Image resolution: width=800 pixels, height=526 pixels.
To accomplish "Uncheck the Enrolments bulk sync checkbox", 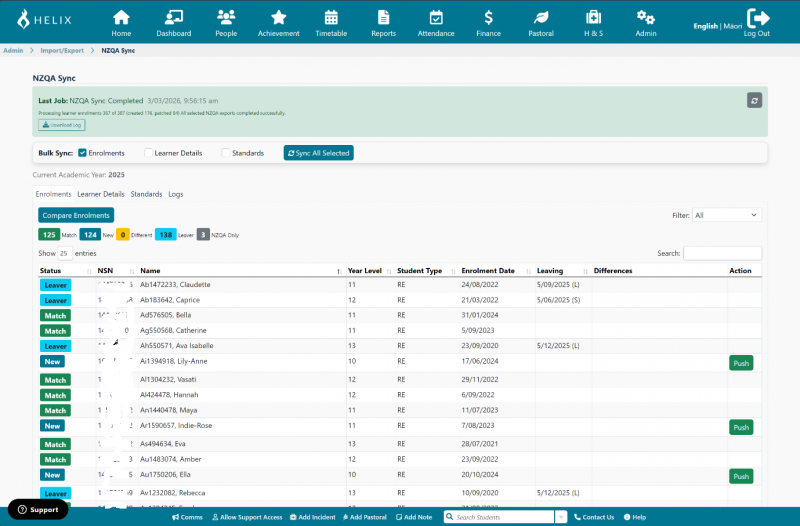I will pos(82,153).
